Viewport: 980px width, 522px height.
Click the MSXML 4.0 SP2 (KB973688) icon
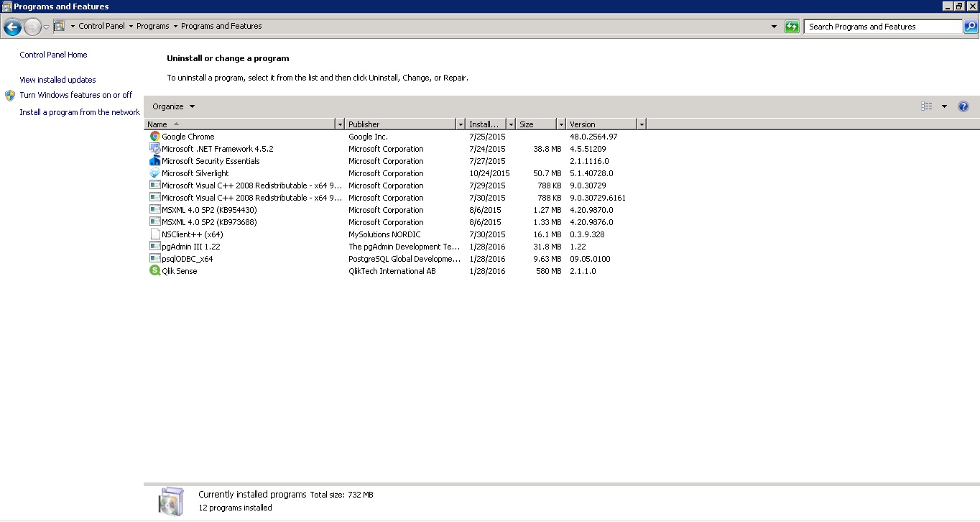[x=154, y=222]
